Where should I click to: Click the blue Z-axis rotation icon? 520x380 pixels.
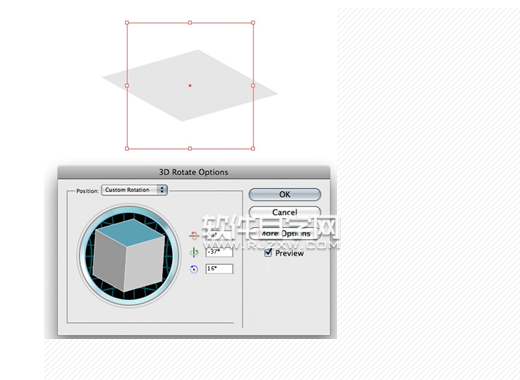194,269
